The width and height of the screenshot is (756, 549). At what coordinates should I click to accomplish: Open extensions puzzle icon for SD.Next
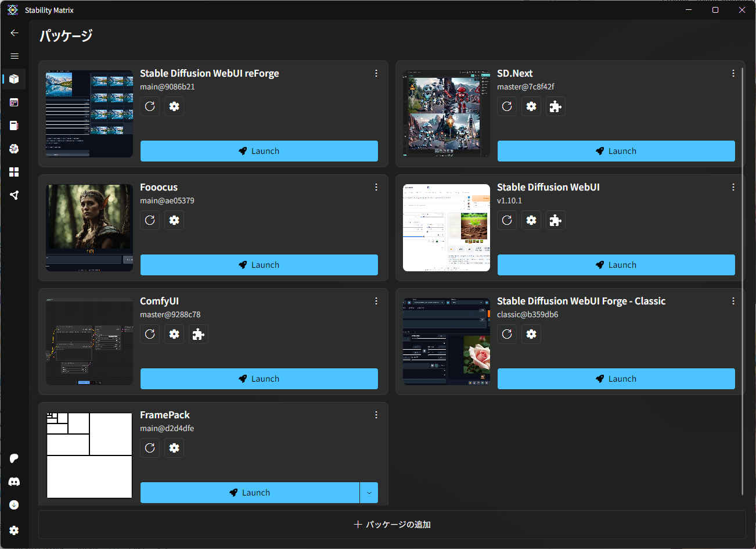coord(556,106)
